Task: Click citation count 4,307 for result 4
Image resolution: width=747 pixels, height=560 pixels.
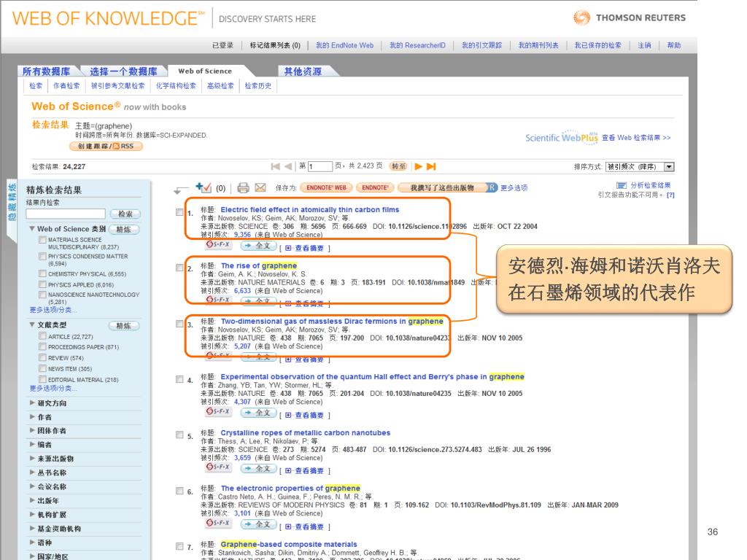Action: pyautogui.click(x=242, y=402)
